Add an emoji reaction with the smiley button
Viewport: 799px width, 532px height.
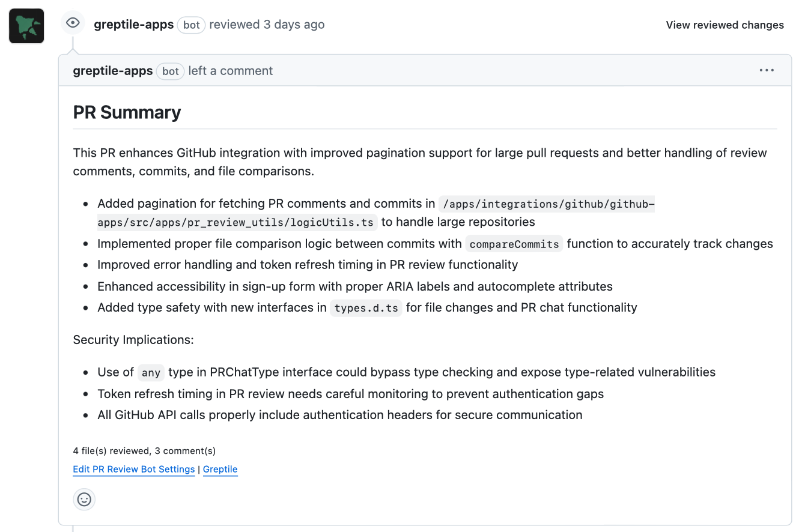click(x=84, y=499)
